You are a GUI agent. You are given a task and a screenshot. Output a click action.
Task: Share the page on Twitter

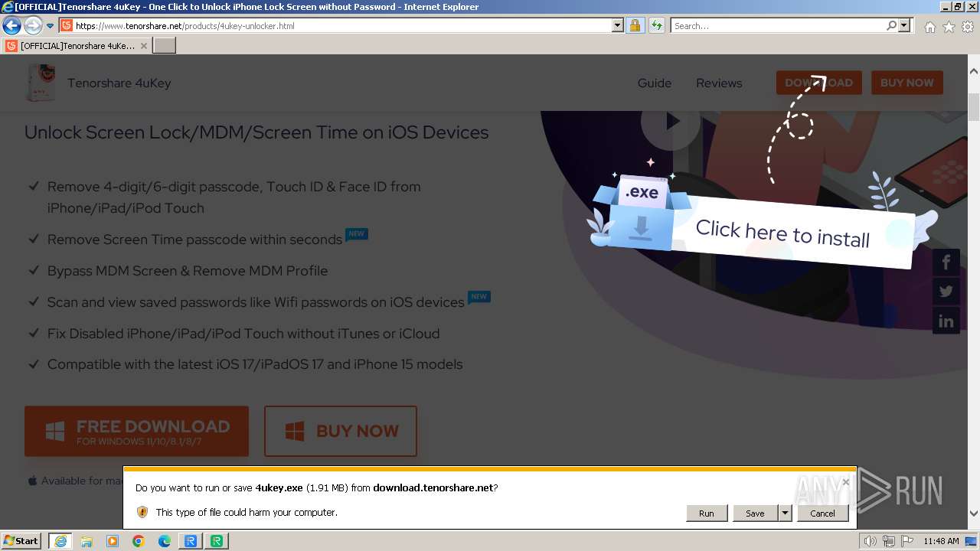coord(946,292)
